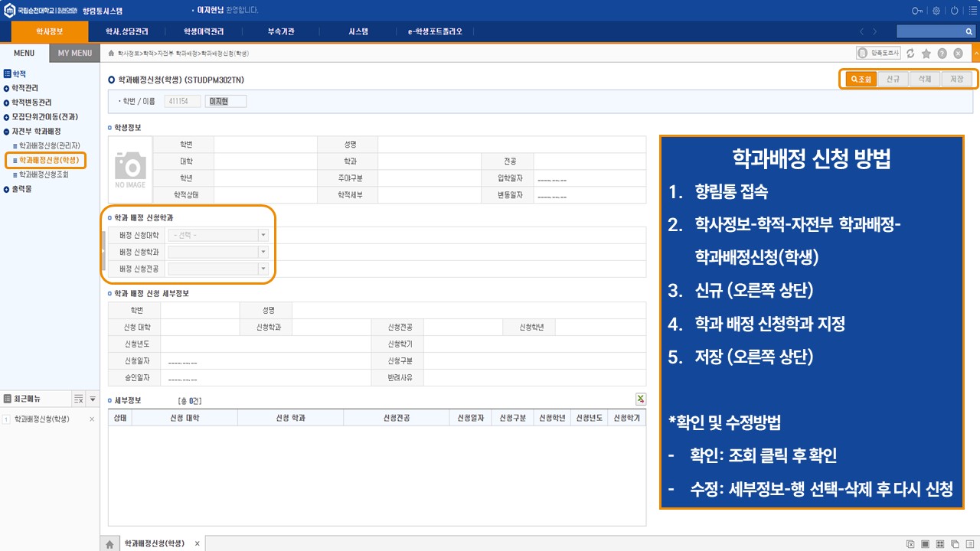Click the 신청일자 column header in grid
Image resolution: width=980 pixels, height=551 pixels.
pos(470,418)
